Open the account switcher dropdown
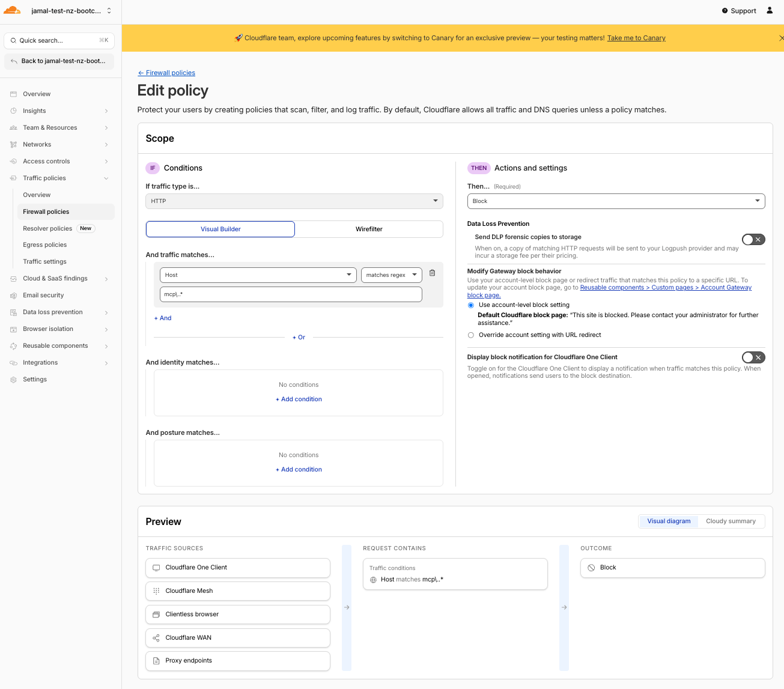This screenshot has width=784, height=689. 70,11
